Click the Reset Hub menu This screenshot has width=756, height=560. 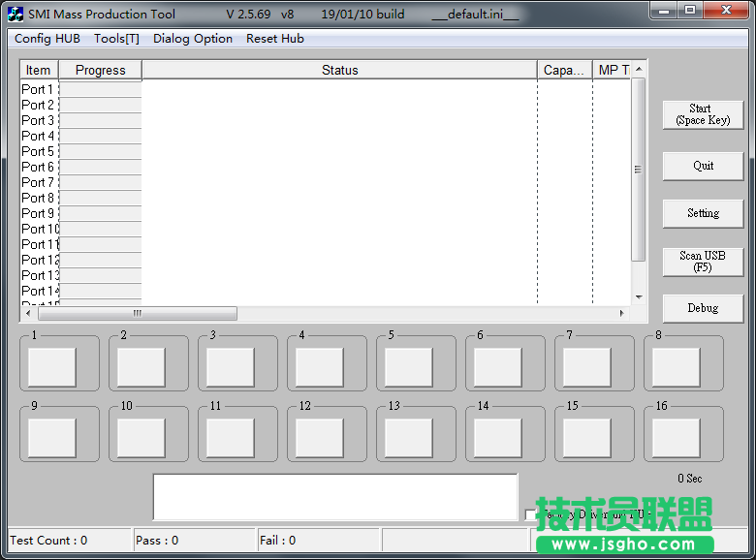coord(275,39)
